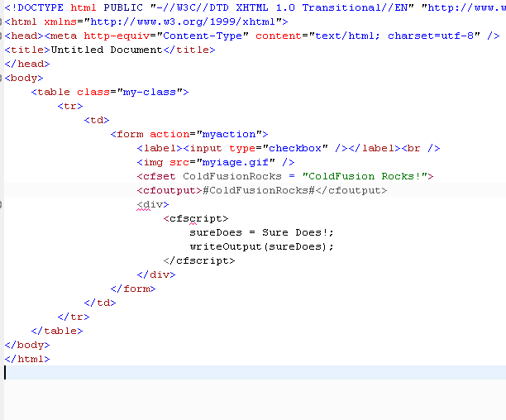This screenshot has height=420, width=506.
Task: Click the closing </title> tag
Action: 189,50
